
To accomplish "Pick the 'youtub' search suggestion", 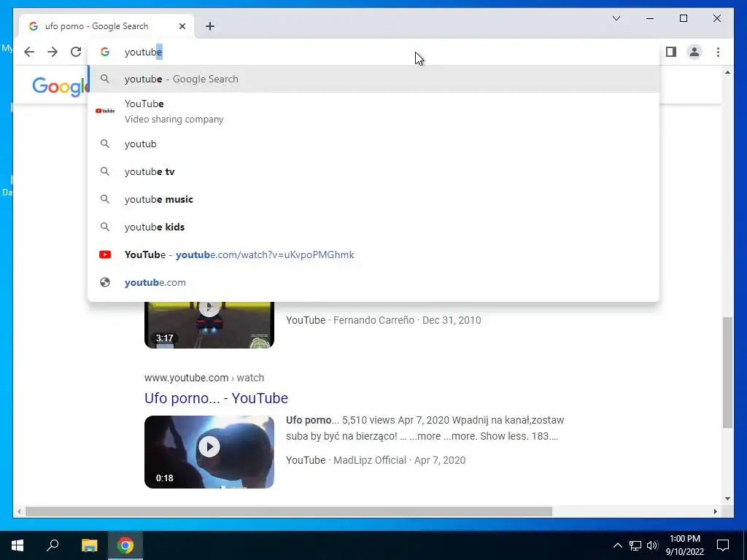I will 373,144.
